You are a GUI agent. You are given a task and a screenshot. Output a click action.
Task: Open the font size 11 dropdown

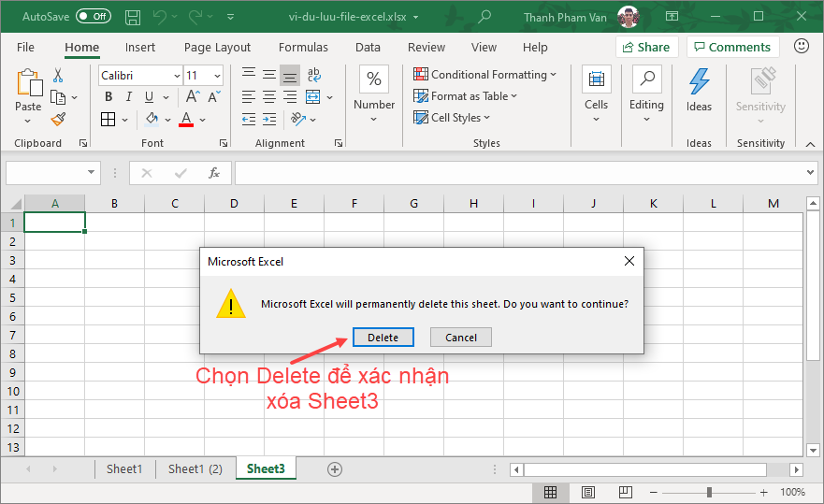(x=217, y=76)
